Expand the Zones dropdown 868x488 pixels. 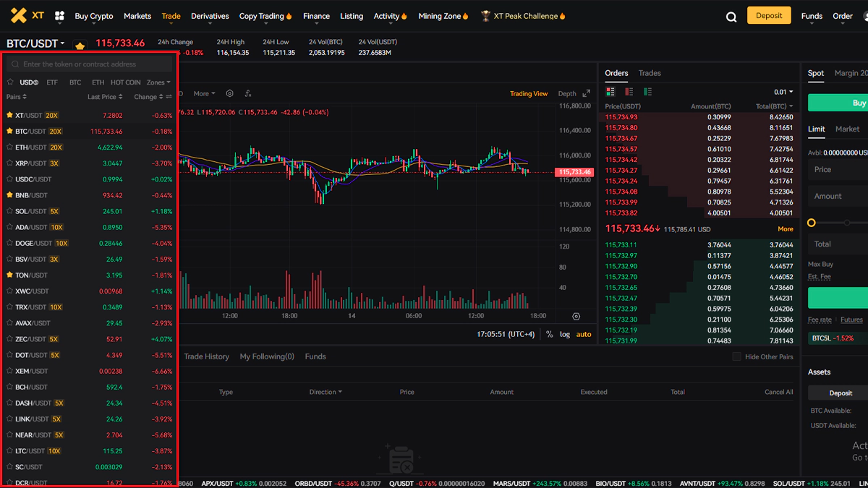158,82
